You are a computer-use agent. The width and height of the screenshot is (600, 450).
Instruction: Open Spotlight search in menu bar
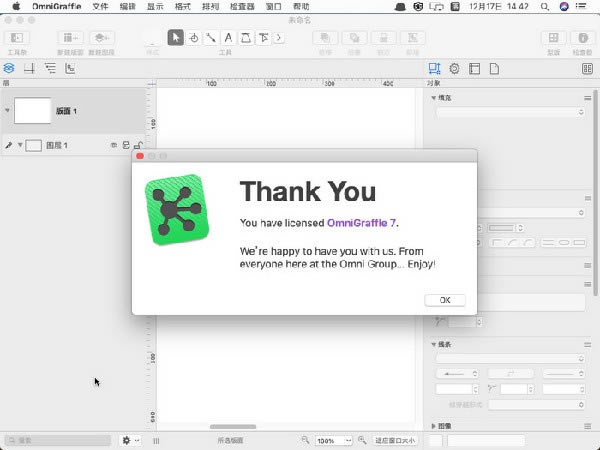[545, 6]
